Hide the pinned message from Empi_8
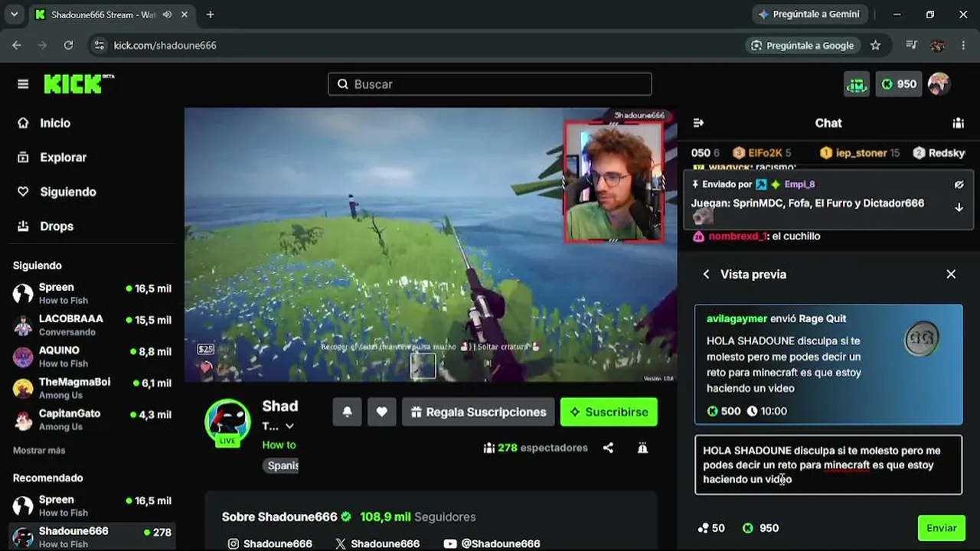This screenshot has height=551, width=980. [959, 184]
